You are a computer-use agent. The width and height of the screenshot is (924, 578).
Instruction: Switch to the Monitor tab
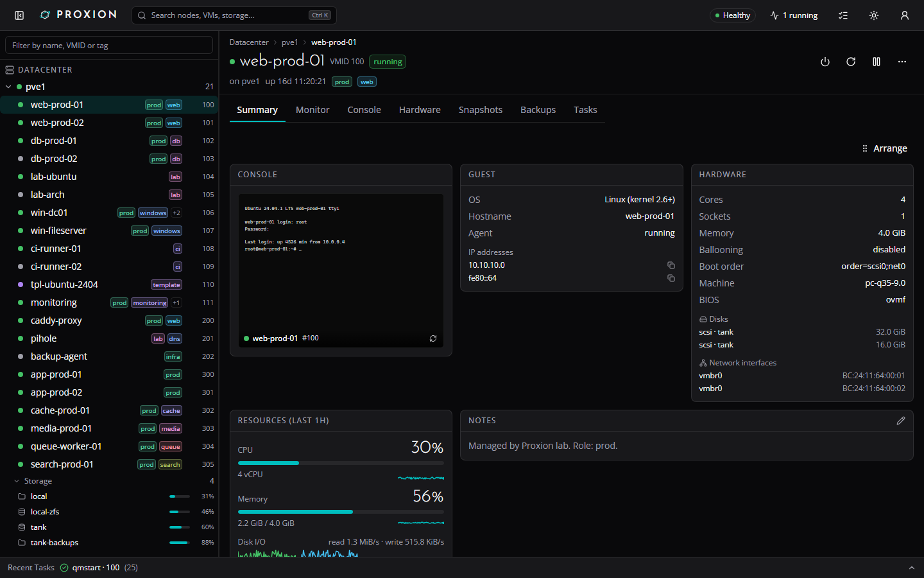pos(312,110)
